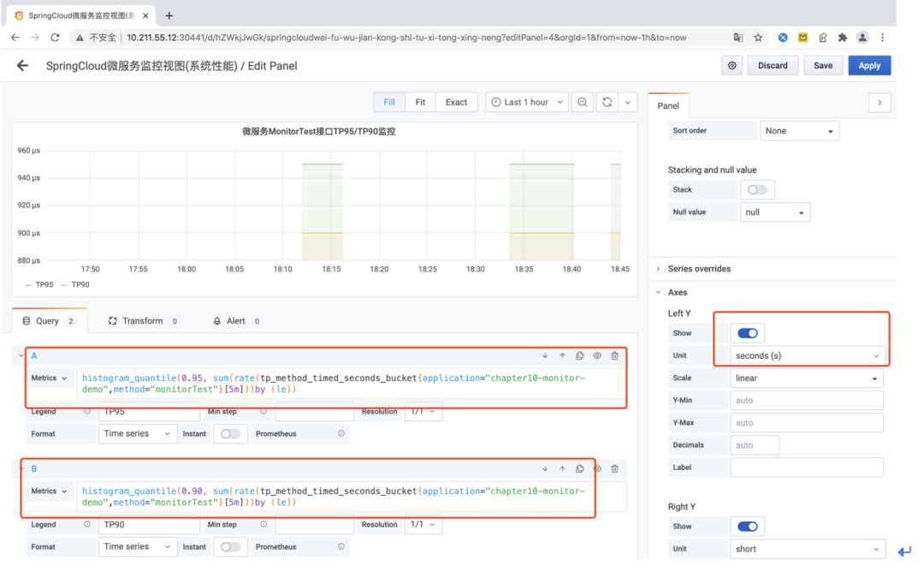Screen dimensions: 924x578
Task: Move query A down with arrow icon
Action: click(545, 356)
